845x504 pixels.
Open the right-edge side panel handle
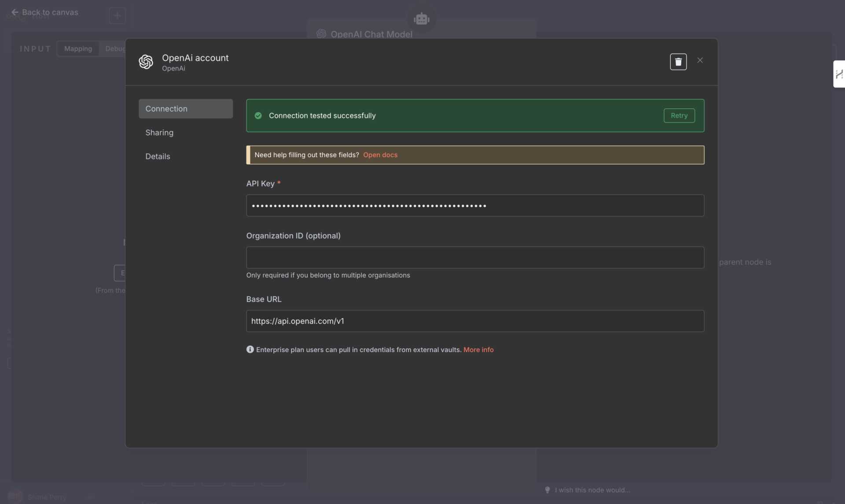pyautogui.click(x=839, y=74)
